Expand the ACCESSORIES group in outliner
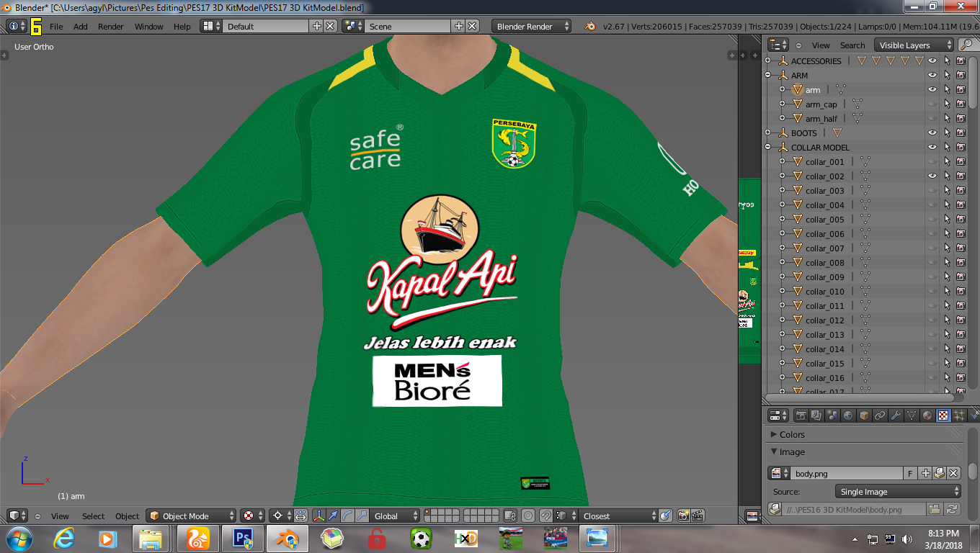 [x=768, y=61]
